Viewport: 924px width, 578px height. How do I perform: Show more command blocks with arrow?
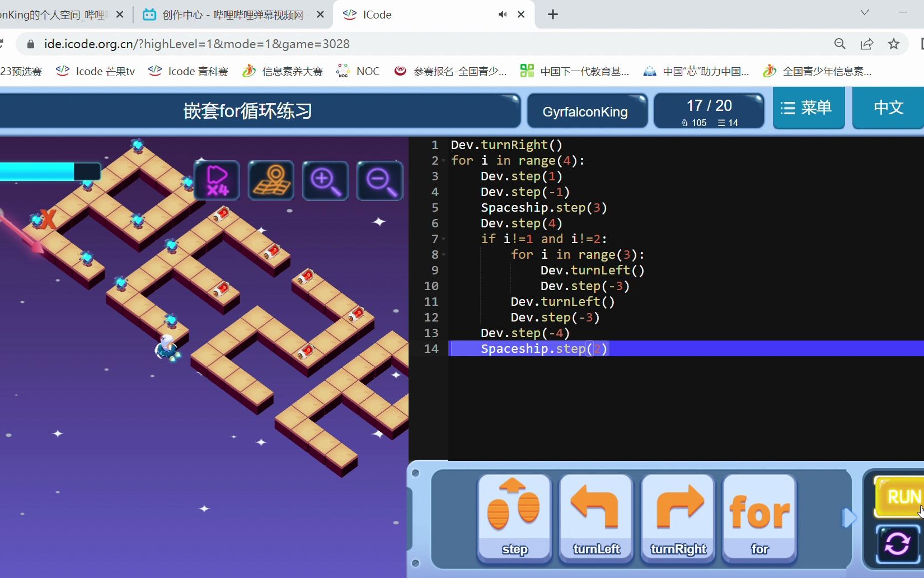pyautogui.click(x=849, y=518)
